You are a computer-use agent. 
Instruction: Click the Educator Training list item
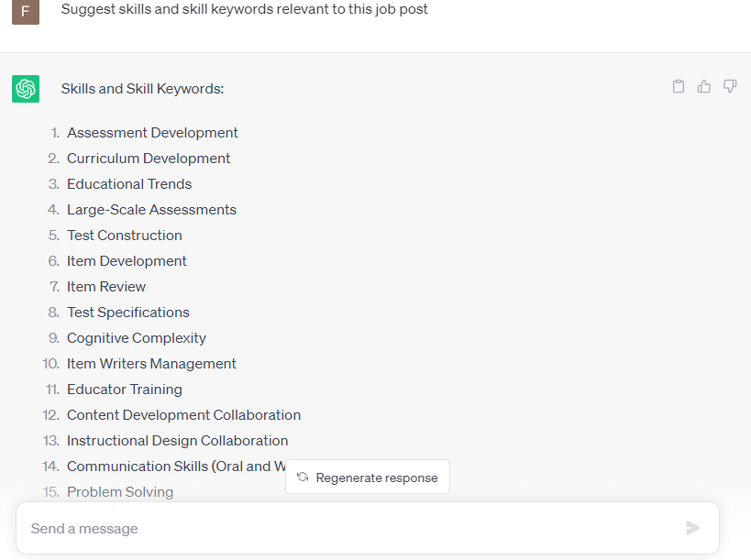[x=125, y=390]
